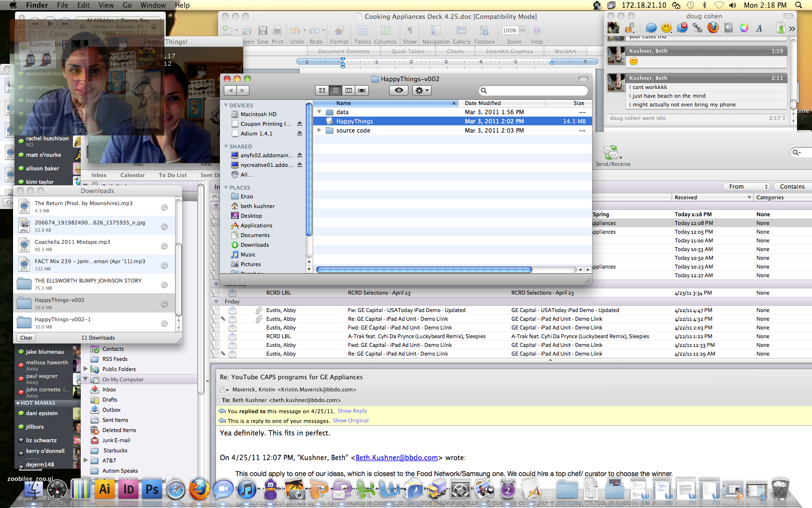
Task: Launch Photoshop from the Dock
Action: [152, 489]
